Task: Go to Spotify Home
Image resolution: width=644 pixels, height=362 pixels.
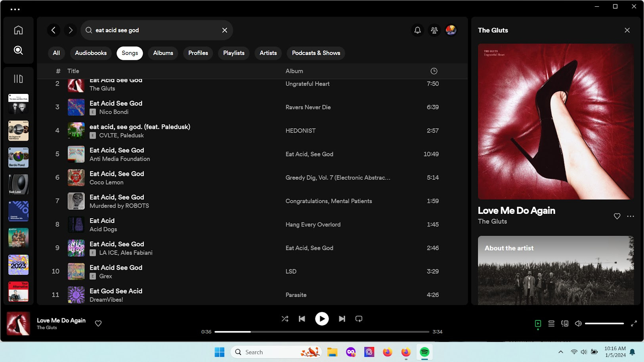Action: [x=18, y=30]
